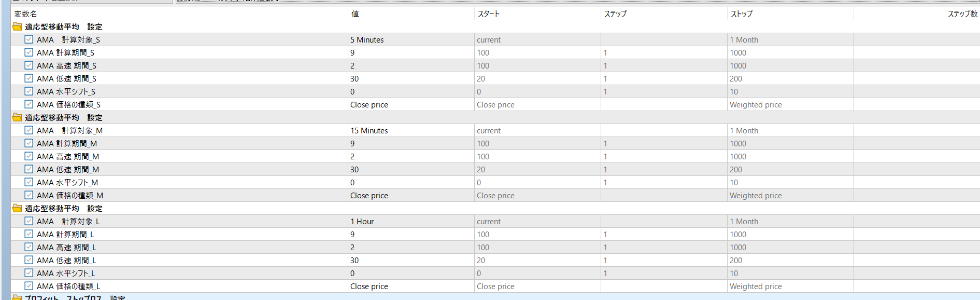Click the first 適応型移動平均 設定 folder icon
The width and height of the screenshot is (980, 300).
pyautogui.click(x=17, y=26)
